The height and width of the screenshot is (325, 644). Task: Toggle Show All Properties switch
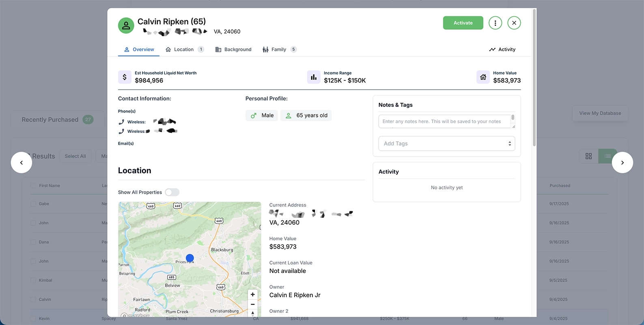click(x=172, y=192)
